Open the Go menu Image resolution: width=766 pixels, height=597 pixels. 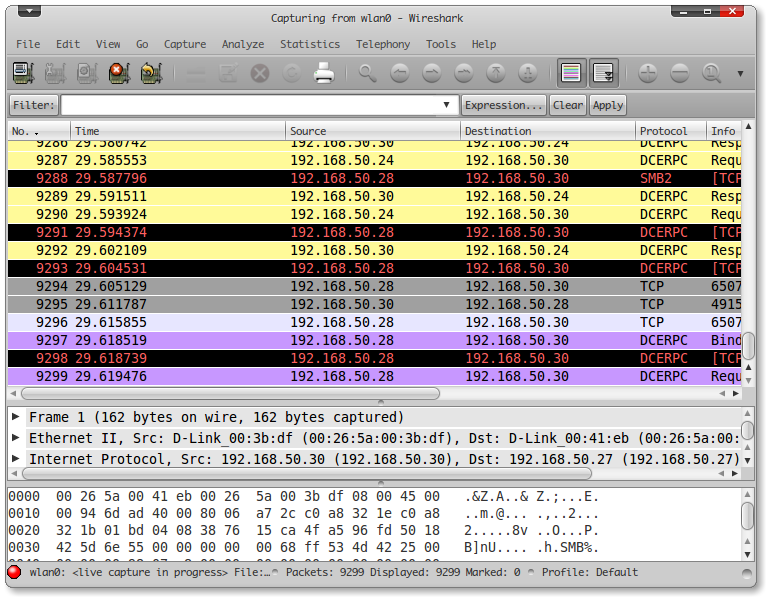[x=142, y=44]
